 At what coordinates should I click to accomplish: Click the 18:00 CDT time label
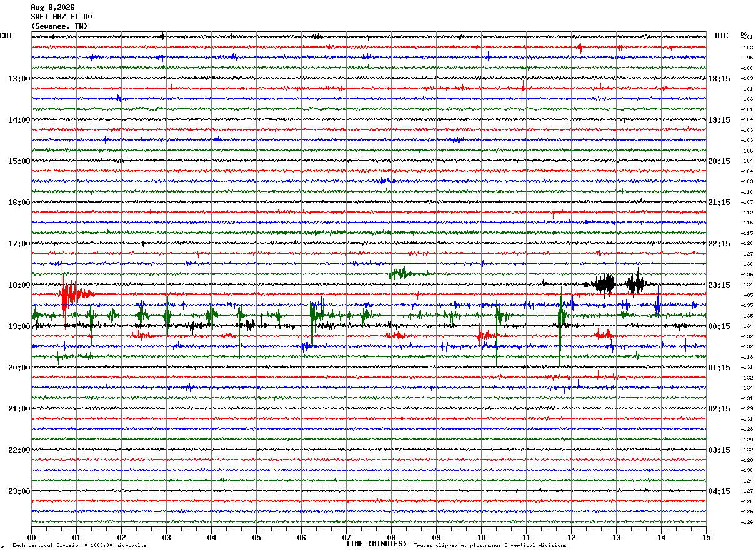(x=19, y=285)
